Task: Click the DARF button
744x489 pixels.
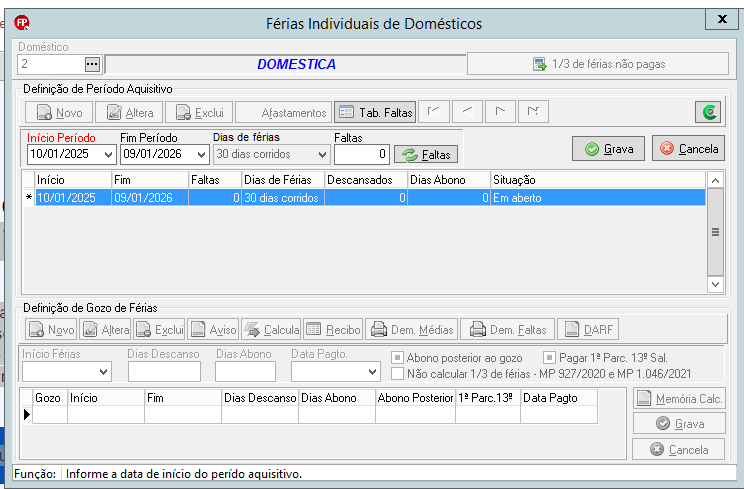Action: point(588,330)
